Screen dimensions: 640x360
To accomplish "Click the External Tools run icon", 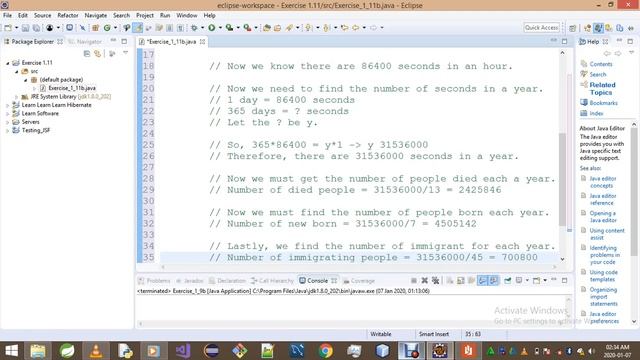I will tap(247, 28).
